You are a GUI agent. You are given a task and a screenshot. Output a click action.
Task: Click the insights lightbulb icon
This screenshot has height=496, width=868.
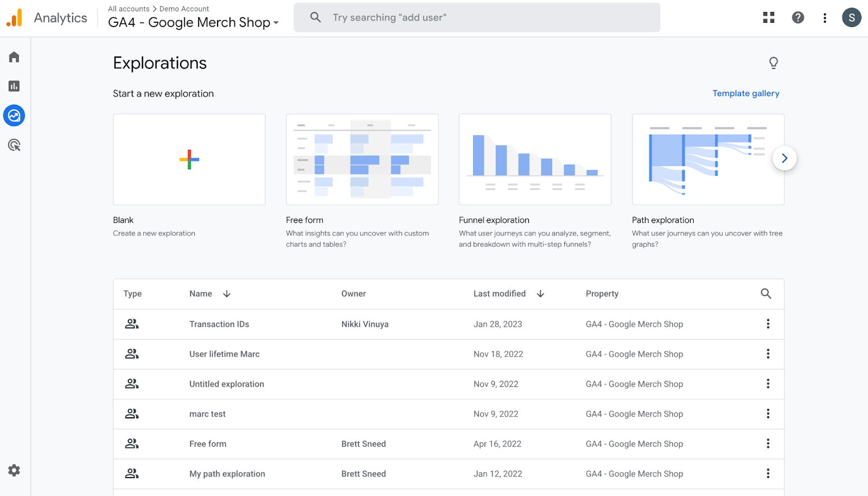(773, 63)
